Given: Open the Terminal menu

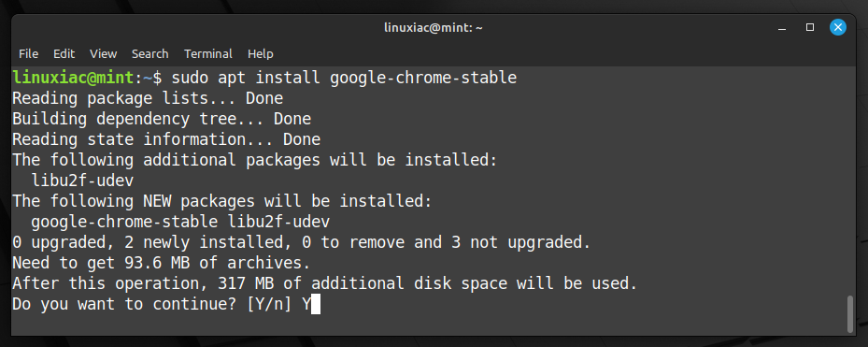Looking at the screenshot, I should coord(208,53).
